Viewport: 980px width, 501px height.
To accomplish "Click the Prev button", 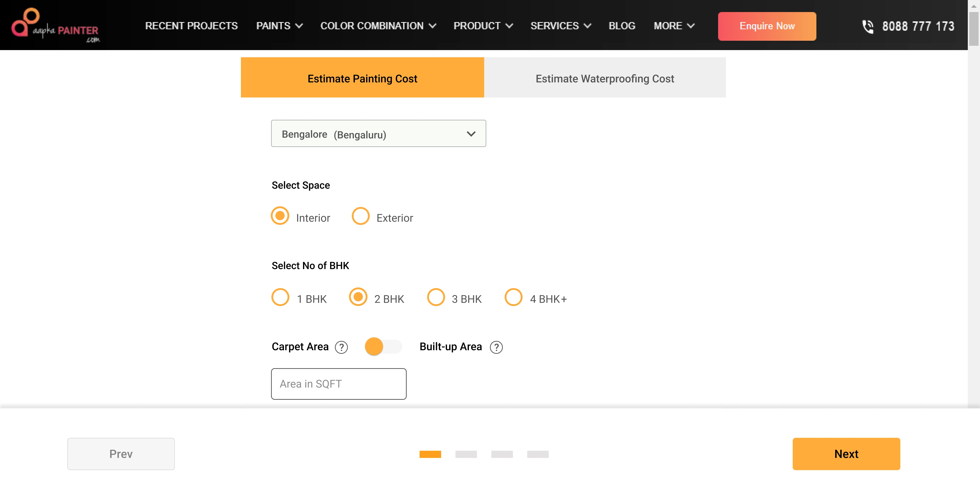I will coord(121,454).
